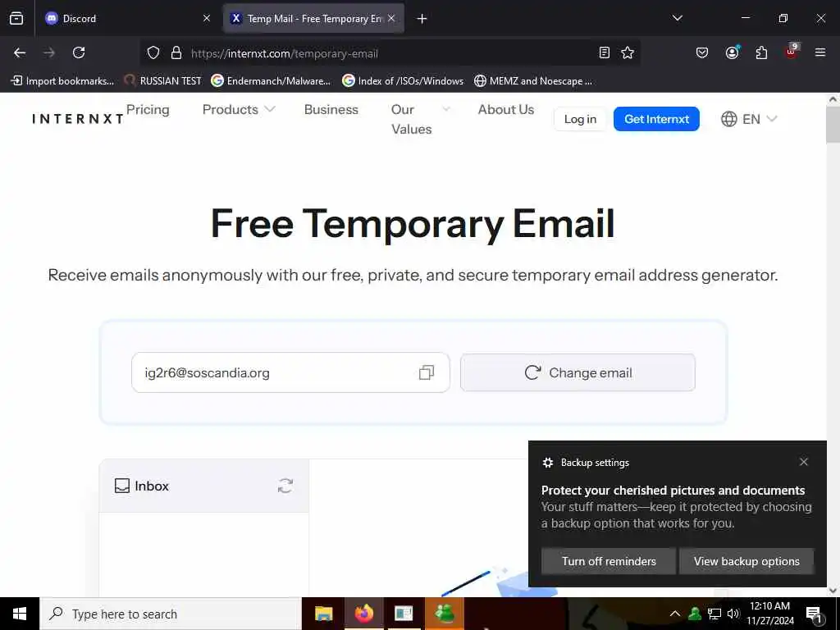Open File Explorer from the taskbar
The height and width of the screenshot is (630, 840).
point(323,614)
